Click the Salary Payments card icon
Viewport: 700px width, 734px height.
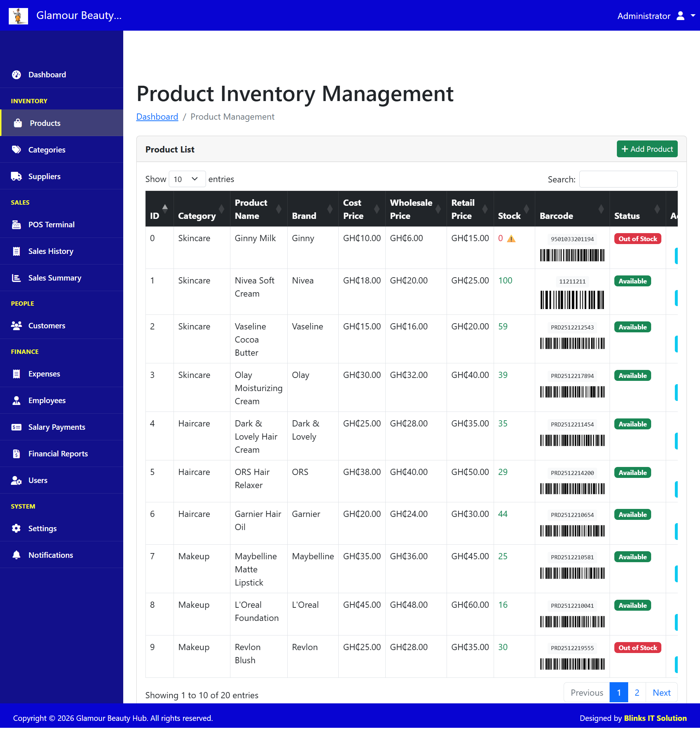(16, 427)
